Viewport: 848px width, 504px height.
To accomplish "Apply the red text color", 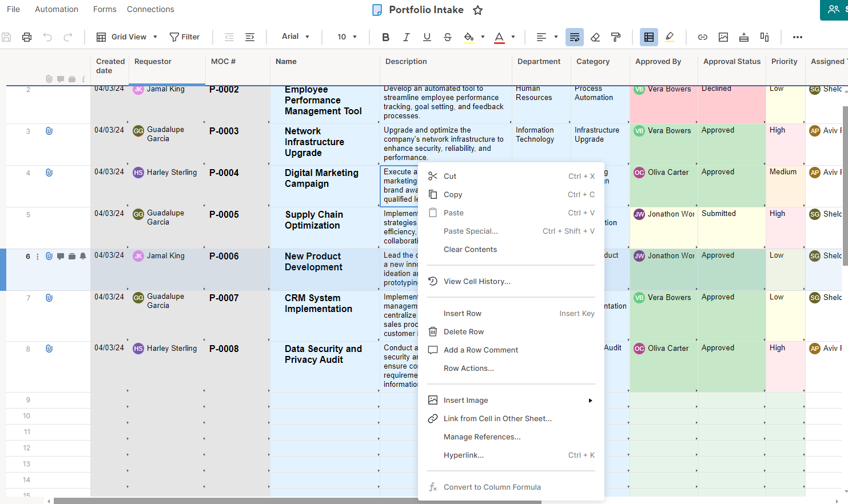I will [499, 37].
